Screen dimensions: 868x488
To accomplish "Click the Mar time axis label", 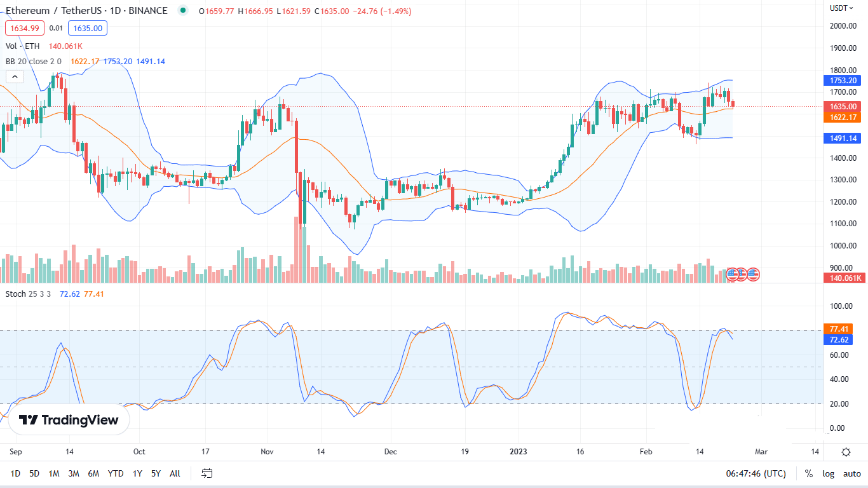I will click(x=761, y=452).
